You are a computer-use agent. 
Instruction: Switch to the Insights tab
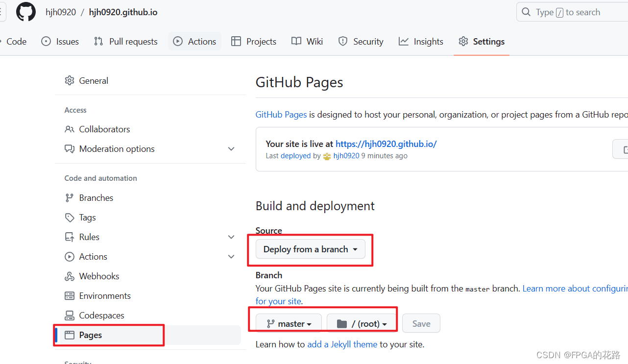coord(421,42)
